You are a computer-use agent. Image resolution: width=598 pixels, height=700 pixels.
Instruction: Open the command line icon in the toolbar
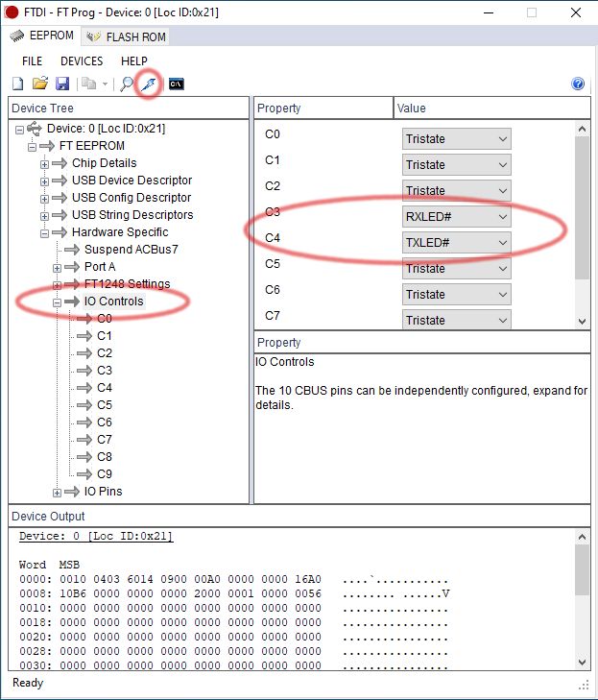(177, 84)
